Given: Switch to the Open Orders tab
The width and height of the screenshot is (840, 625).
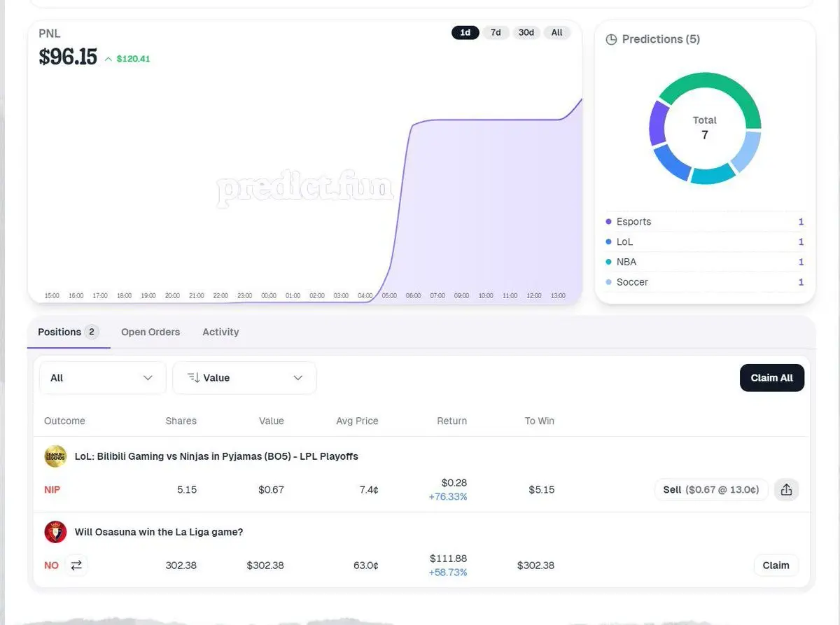Looking at the screenshot, I should coord(150,332).
